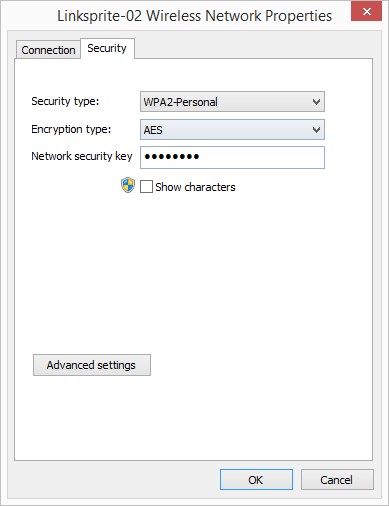Switch to the Connection tab
This screenshot has width=389, height=506.
48,50
